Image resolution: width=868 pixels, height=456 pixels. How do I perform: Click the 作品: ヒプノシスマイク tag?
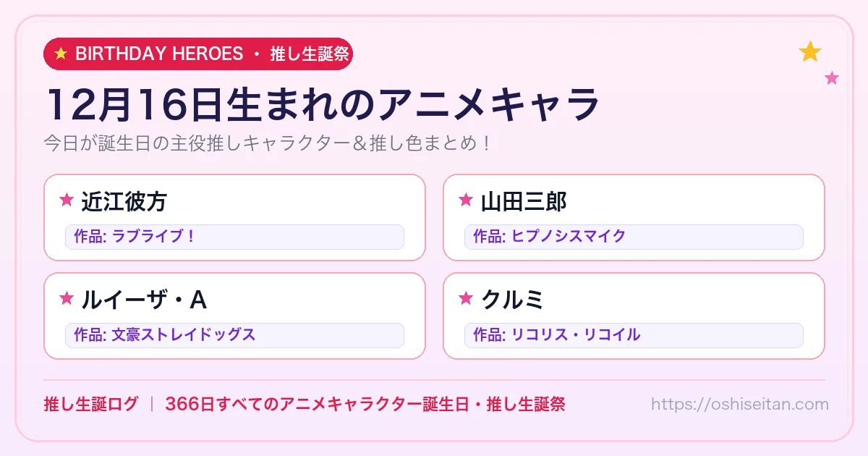(x=634, y=237)
